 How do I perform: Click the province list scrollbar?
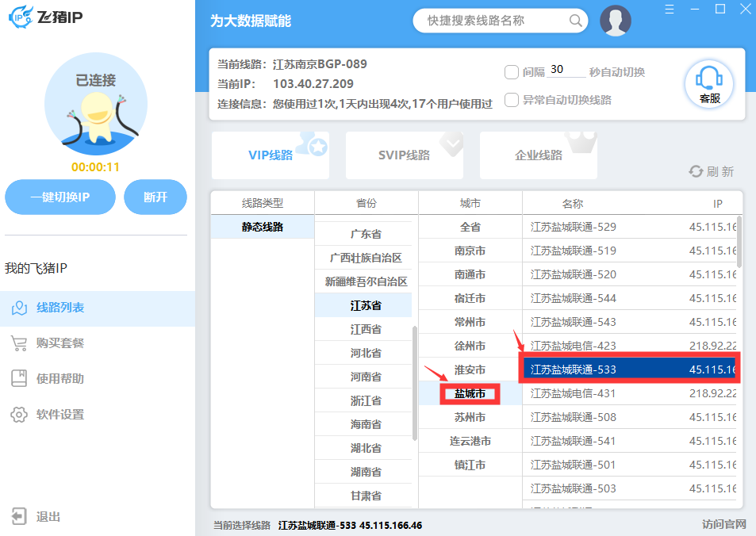[x=413, y=381]
